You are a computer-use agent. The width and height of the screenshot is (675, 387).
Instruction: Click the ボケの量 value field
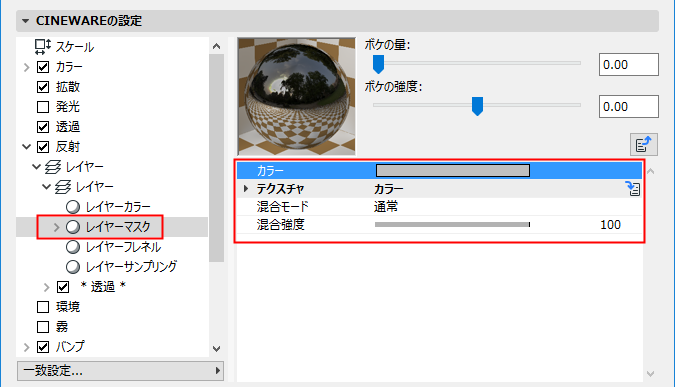(x=629, y=65)
